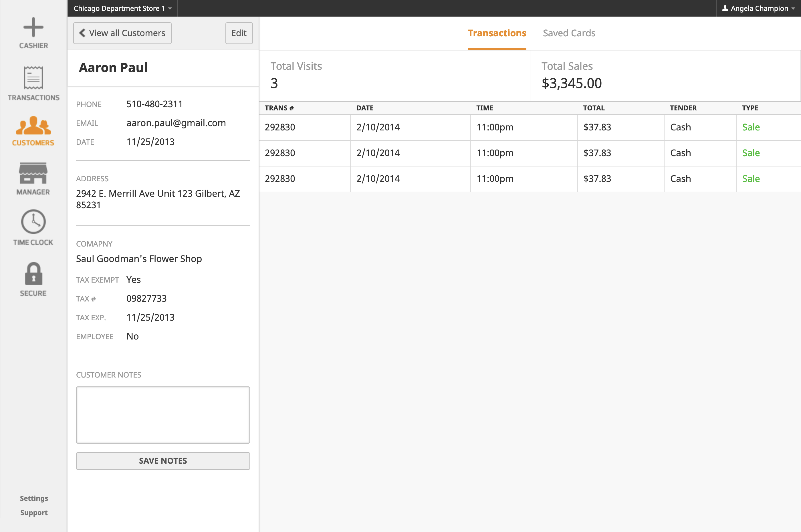Select the Customers people icon
This screenshot has width=801, height=532.
(33, 126)
